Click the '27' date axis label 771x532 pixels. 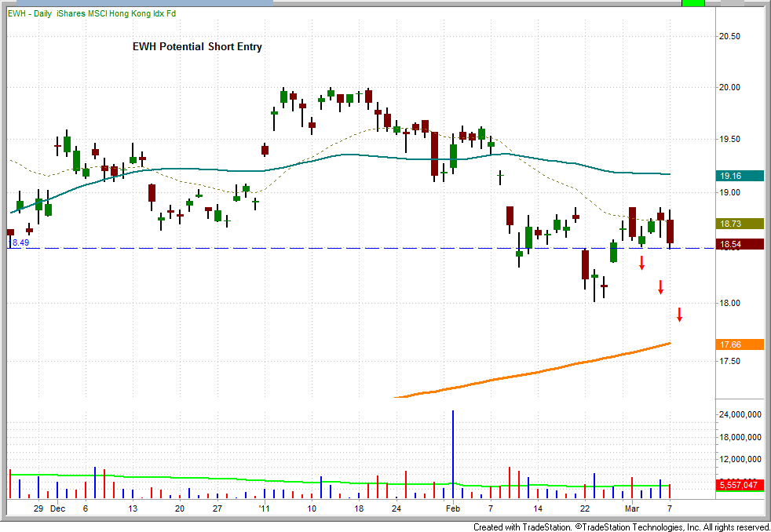click(x=217, y=508)
